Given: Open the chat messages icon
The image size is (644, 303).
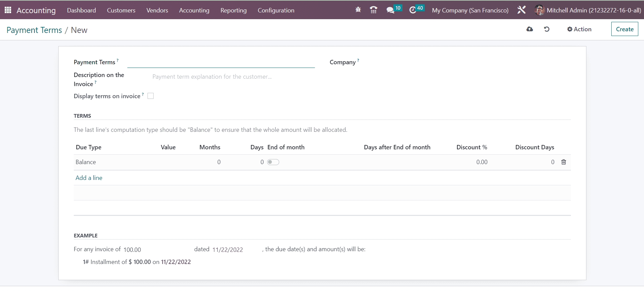Looking at the screenshot, I should (390, 10).
